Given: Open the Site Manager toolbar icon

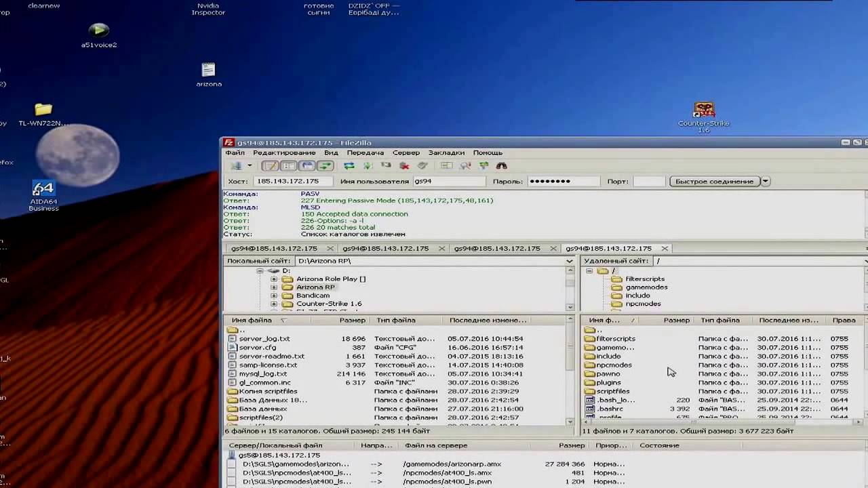Looking at the screenshot, I should [x=236, y=165].
